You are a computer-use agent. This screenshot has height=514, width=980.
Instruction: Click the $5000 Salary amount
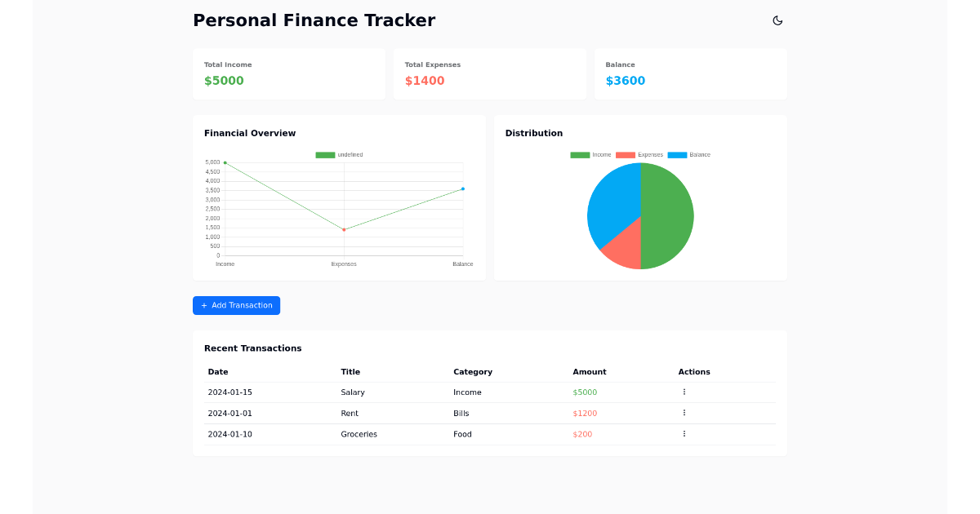pyautogui.click(x=585, y=392)
